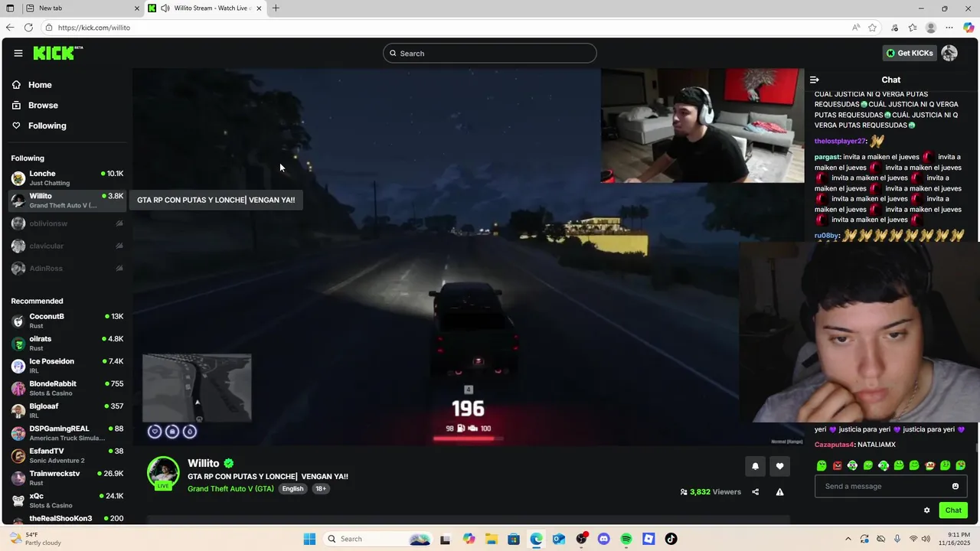Open offline channel AdinRoss
This screenshot has width=980, height=551.
click(67, 269)
